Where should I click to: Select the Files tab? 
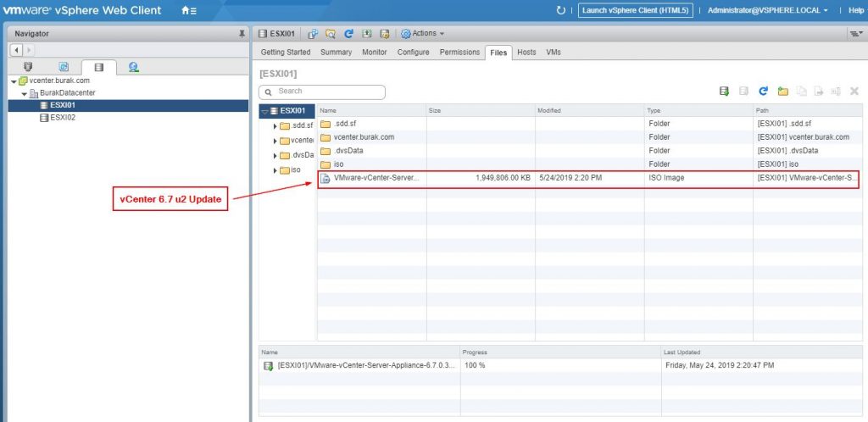point(498,53)
